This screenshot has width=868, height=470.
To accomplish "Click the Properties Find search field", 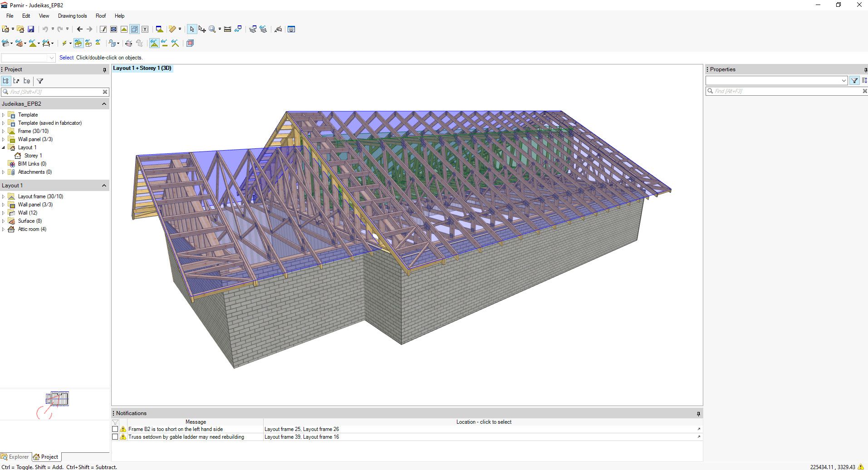I will pyautogui.click(x=786, y=91).
